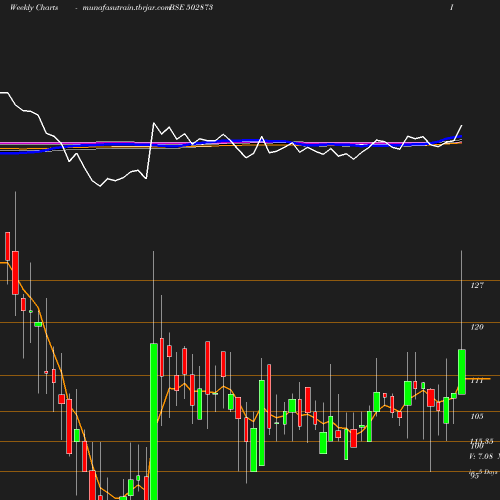Click the '5 Days' label

[488, 472]
